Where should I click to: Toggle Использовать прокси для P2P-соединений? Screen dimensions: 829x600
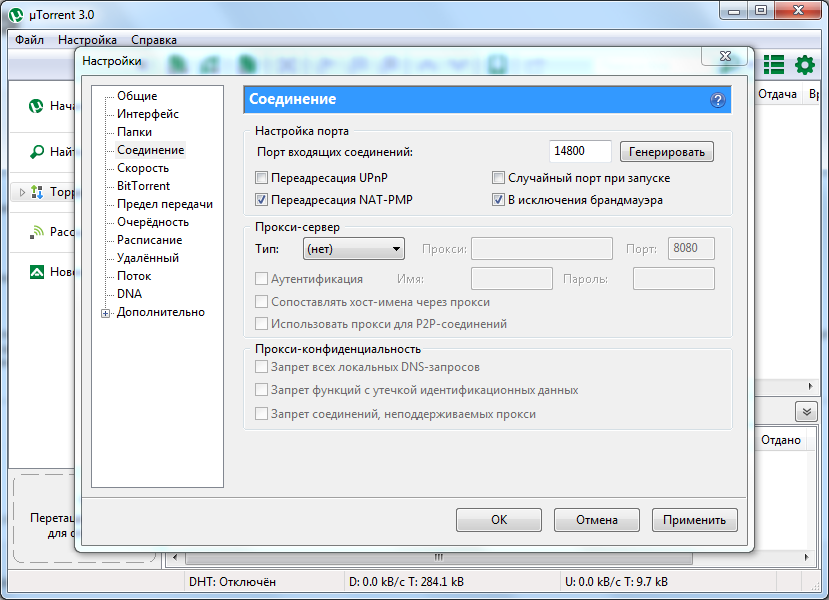[x=261, y=324]
